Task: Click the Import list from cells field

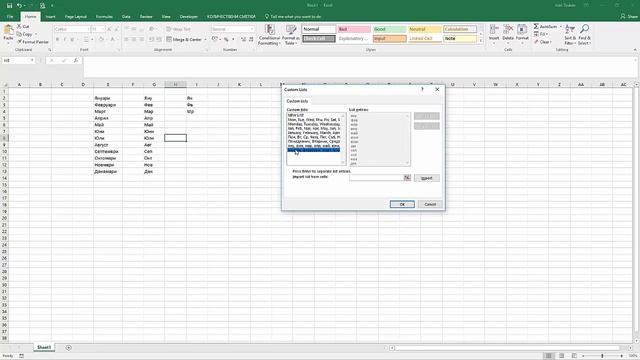Action: (376, 178)
